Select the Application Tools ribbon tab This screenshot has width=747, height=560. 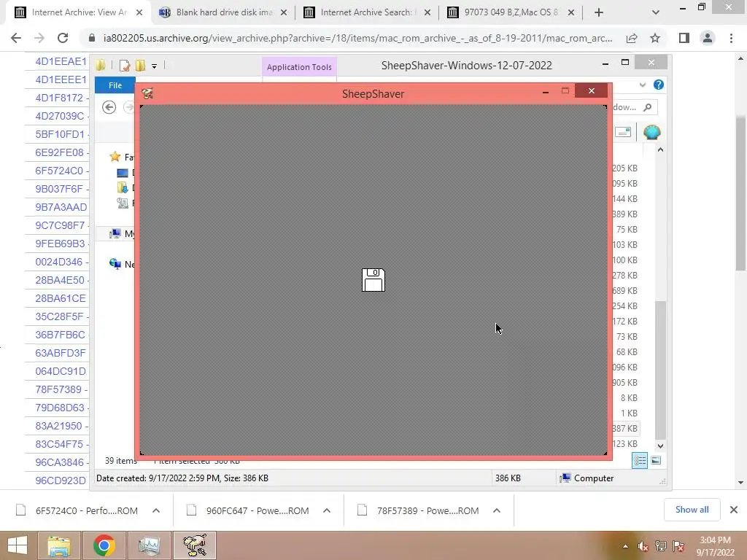point(299,67)
